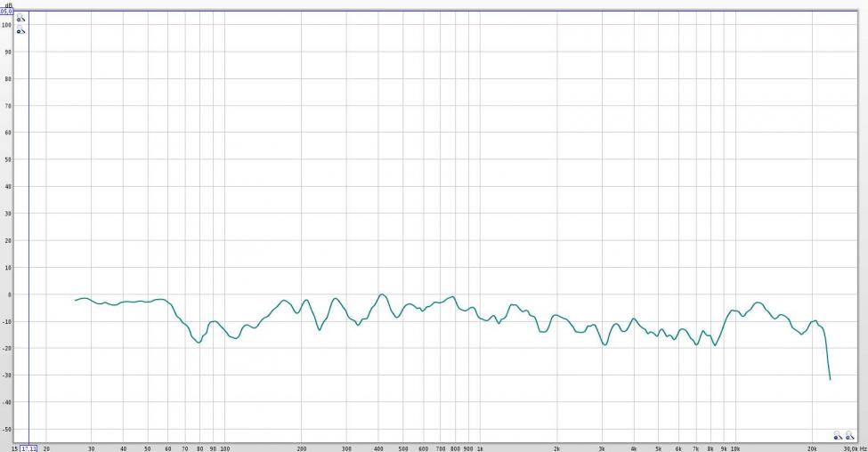Click the horizontal zoom-in magnifier icon

point(849,436)
